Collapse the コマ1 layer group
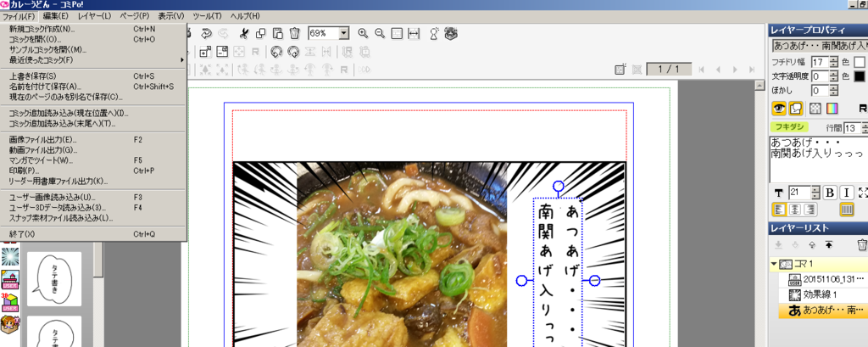Viewport: 868px width, 347px height. pos(773,264)
